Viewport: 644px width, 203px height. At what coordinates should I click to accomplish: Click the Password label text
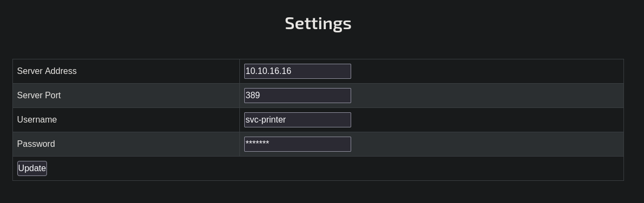(36, 144)
